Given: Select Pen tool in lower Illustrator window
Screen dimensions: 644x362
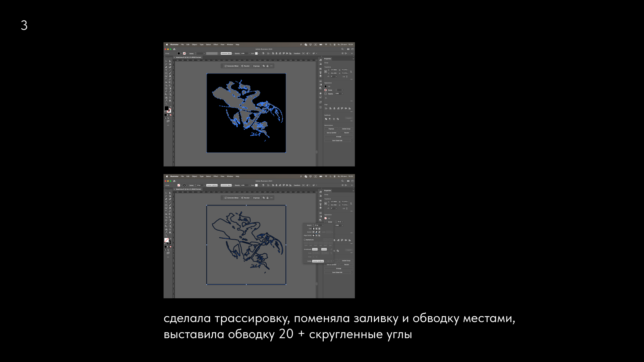Looking at the screenshot, I should point(166,199).
